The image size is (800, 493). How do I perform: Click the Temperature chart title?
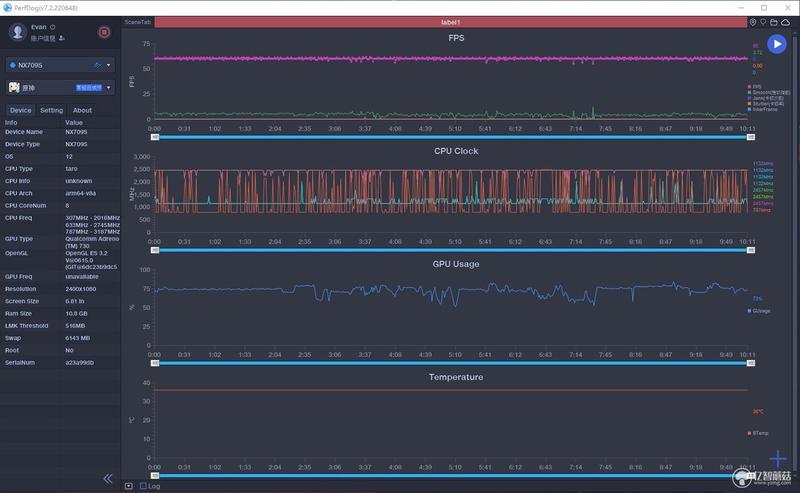click(x=456, y=377)
